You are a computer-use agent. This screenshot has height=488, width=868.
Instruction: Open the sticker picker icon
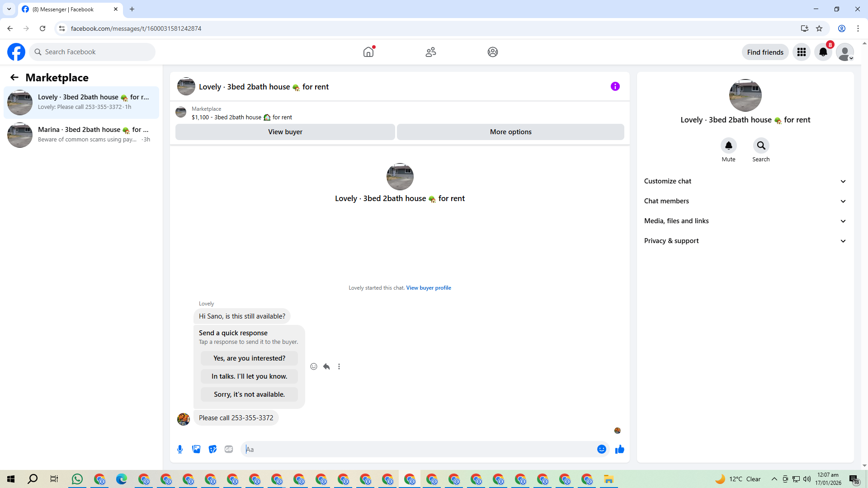212,449
